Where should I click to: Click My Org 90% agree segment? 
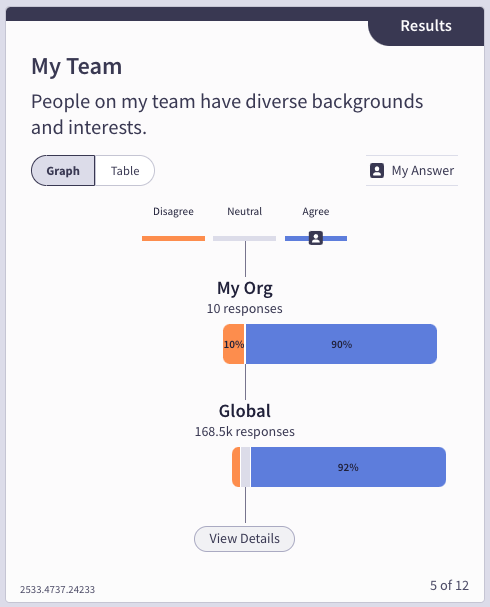[x=341, y=344]
